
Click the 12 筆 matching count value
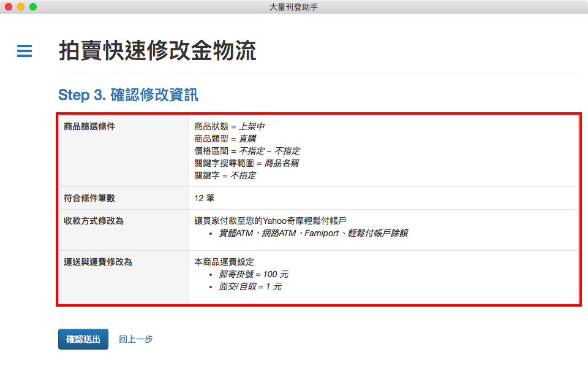[x=204, y=198]
